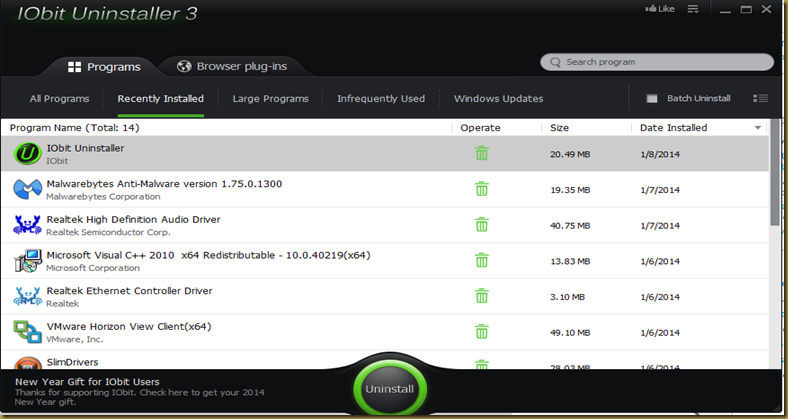Select Realtek High Definition Audio Driver name
Viewport: 788px width, 419px height.
click(x=133, y=220)
